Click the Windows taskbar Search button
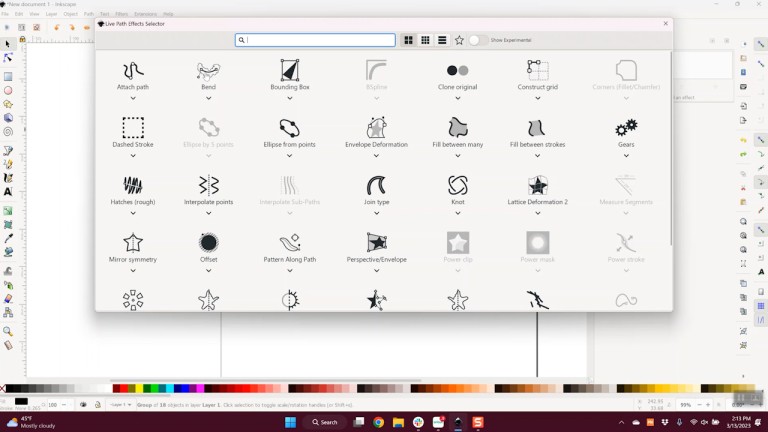This screenshot has height=432, width=768. pyautogui.click(x=323, y=422)
